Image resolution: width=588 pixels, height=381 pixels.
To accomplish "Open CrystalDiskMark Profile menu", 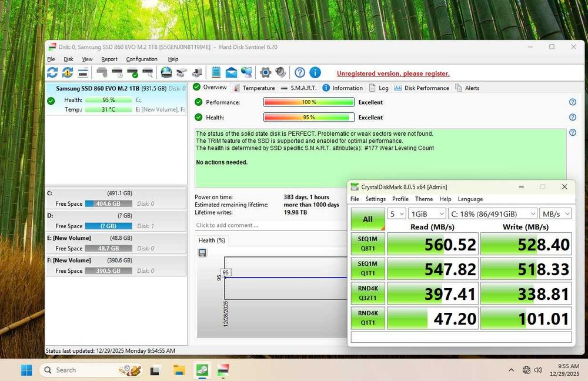I will click(x=400, y=199).
